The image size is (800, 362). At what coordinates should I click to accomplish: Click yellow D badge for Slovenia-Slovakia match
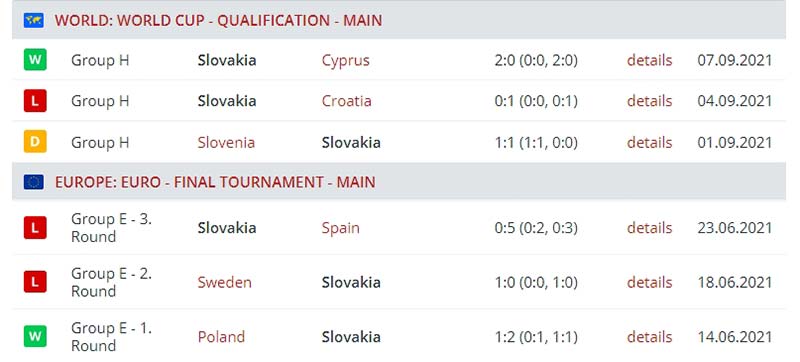(x=35, y=141)
